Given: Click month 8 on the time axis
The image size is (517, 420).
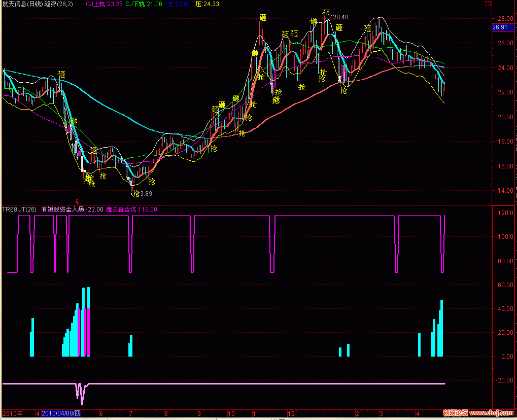Looking at the screenshot, I should (x=166, y=414).
